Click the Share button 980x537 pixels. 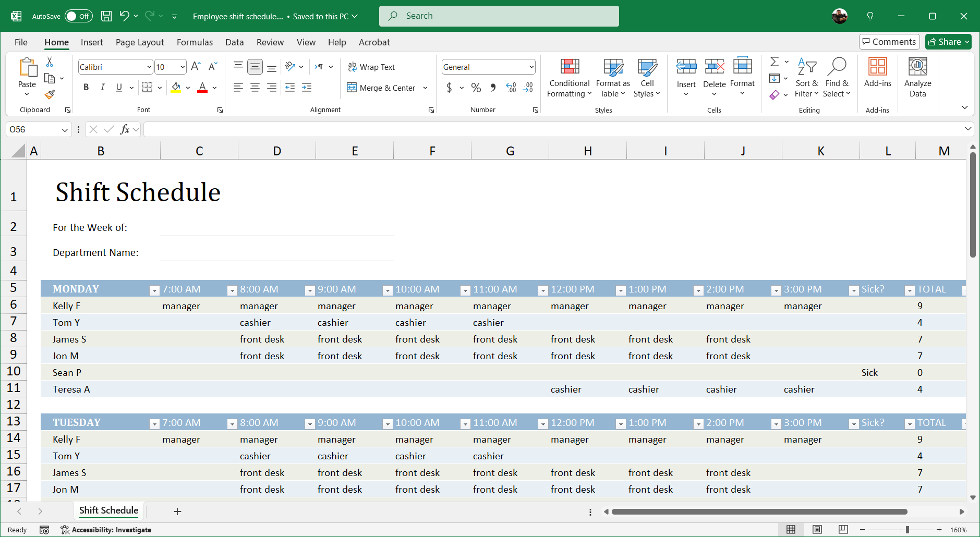[x=947, y=41]
